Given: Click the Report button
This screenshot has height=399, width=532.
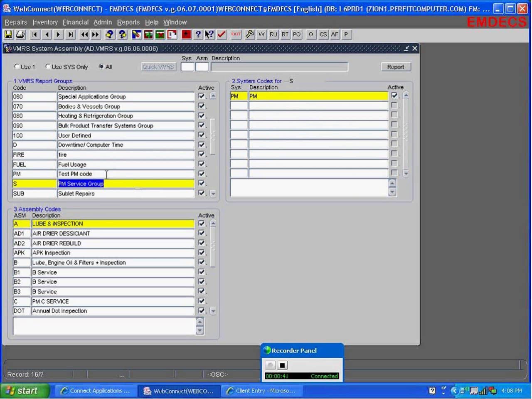Looking at the screenshot, I should tap(395, 67).
